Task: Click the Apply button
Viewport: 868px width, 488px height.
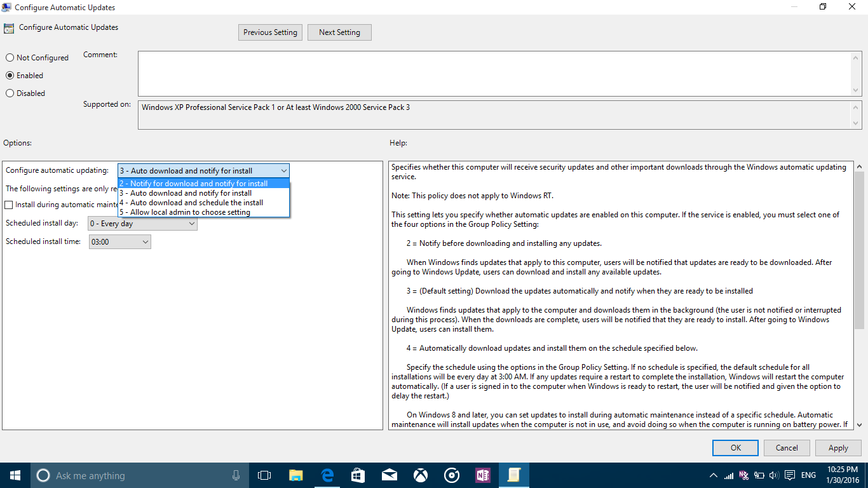Action: pyautogui.click(x=838, y=448)
